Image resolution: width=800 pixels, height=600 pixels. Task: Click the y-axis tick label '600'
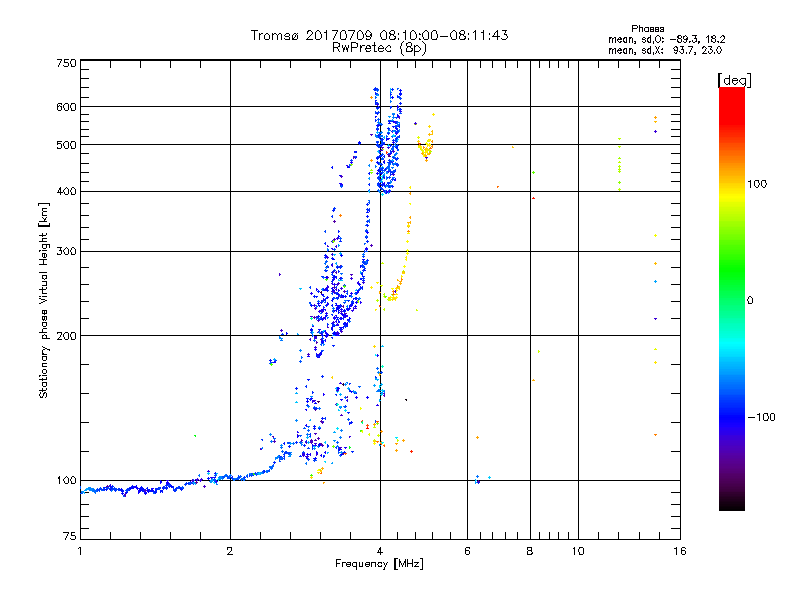66,107
